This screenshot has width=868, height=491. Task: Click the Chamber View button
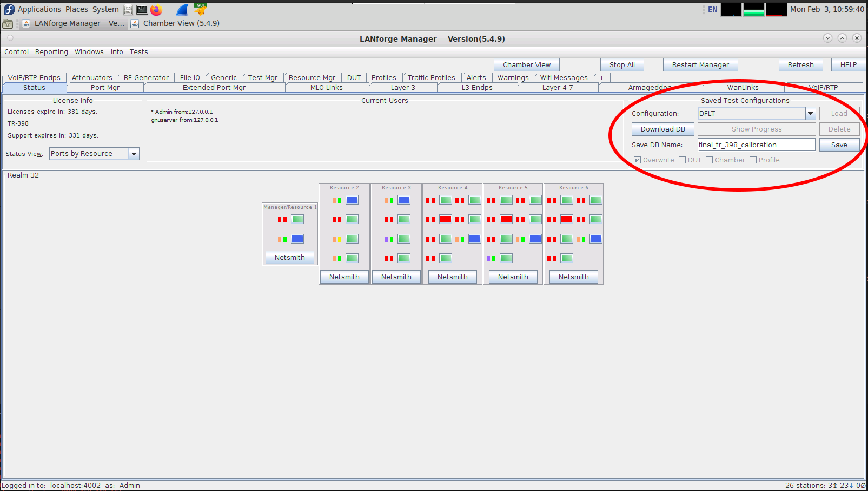click(x=527, y=65)
